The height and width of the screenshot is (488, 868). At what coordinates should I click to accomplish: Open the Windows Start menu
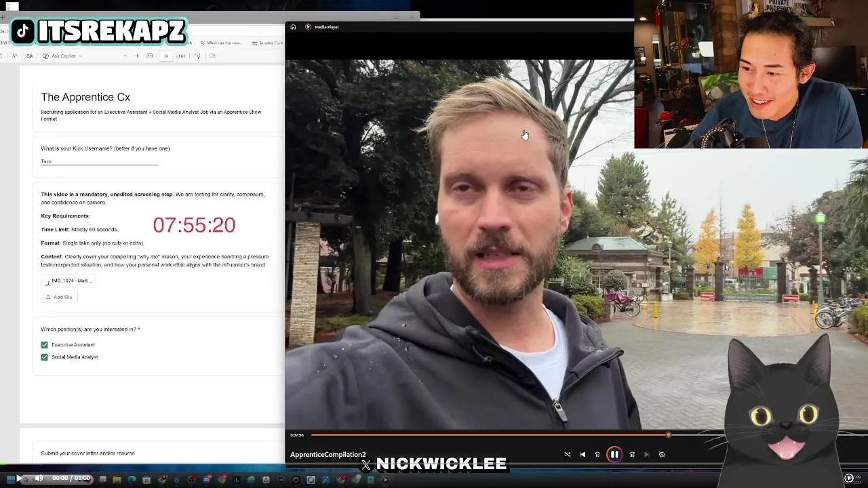[x=11, y=479]
